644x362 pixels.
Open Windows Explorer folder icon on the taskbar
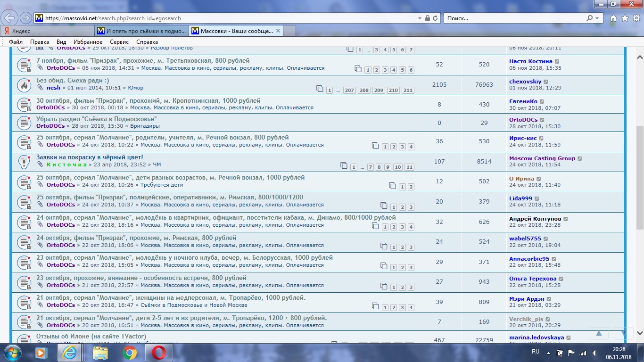(x=100, y=353)
